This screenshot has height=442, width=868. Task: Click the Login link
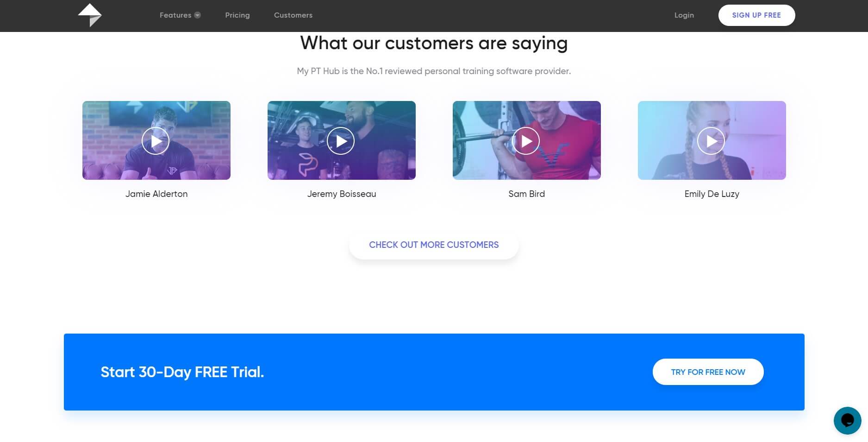(x=684, y=15)
